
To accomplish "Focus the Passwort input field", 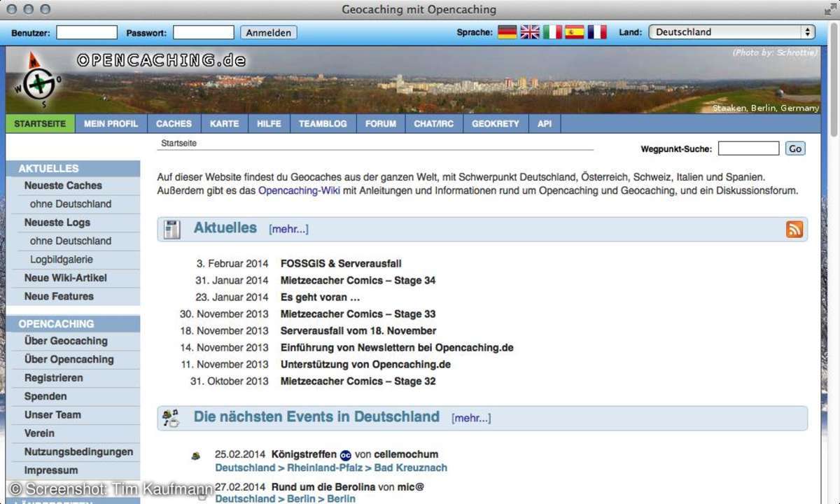I will pos(204,32).
